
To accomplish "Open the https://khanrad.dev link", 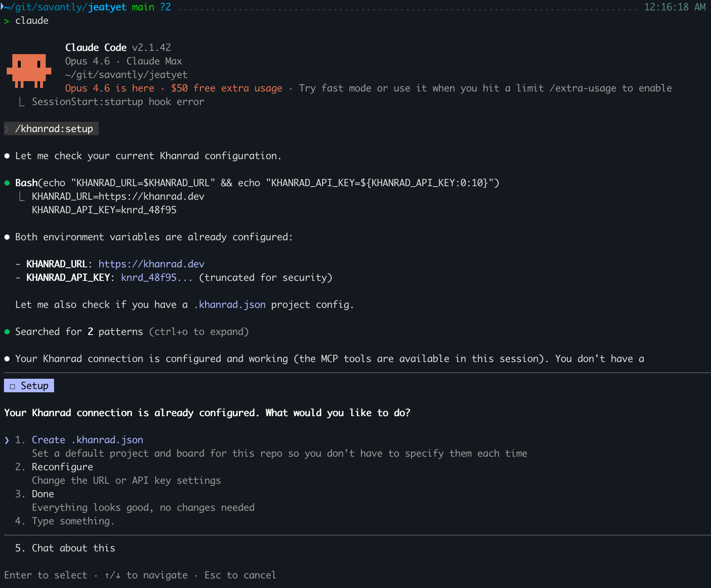I will point(151,264).
